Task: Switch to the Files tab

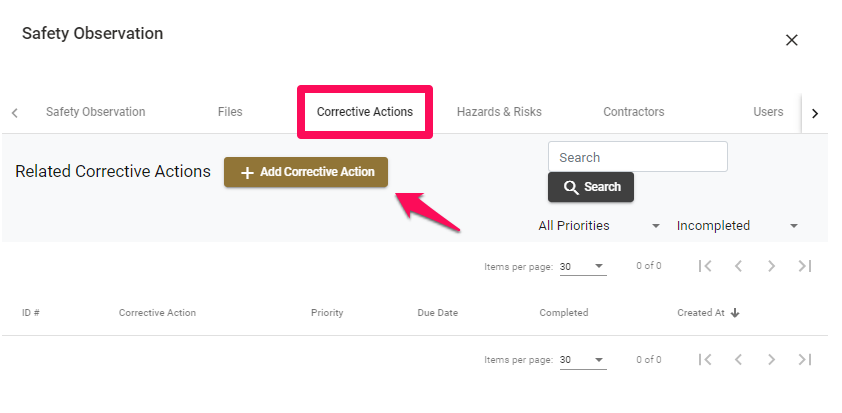Action: 230,112
